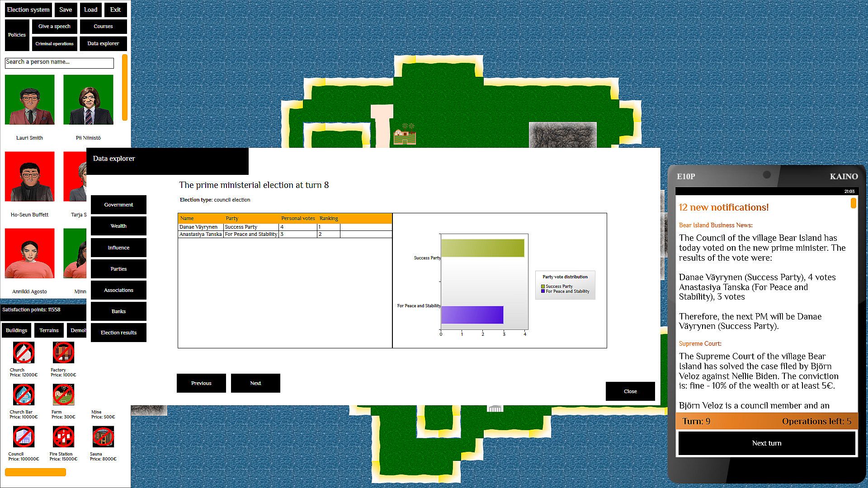Select the Council building icon
The width and height of the screenshot is (868, 488).
24,437
